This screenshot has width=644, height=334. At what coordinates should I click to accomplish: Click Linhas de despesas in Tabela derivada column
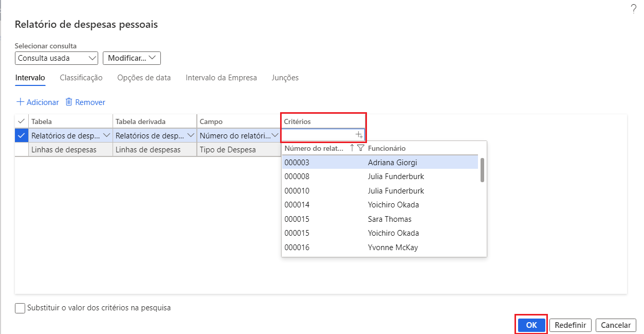click(155, 150)
